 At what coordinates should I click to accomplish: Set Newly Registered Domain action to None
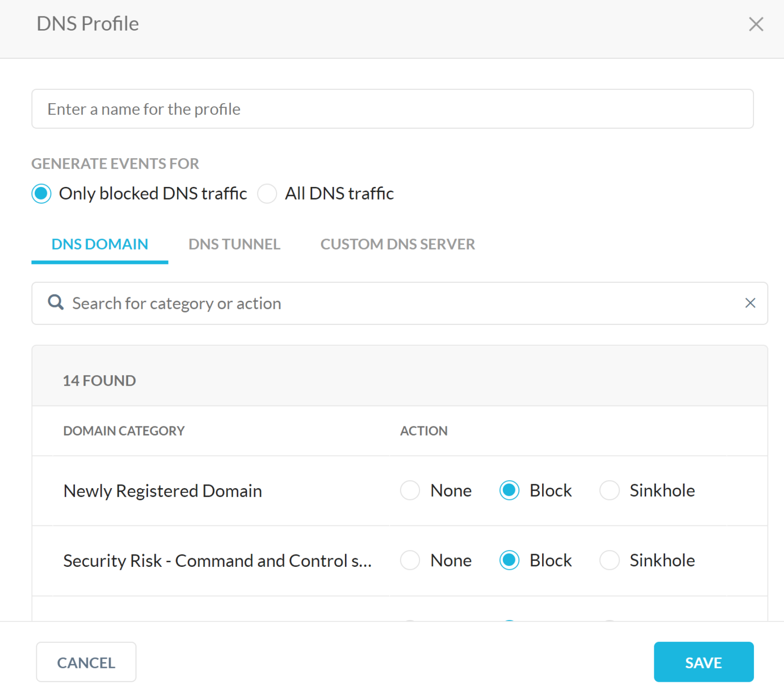(410, 490)
